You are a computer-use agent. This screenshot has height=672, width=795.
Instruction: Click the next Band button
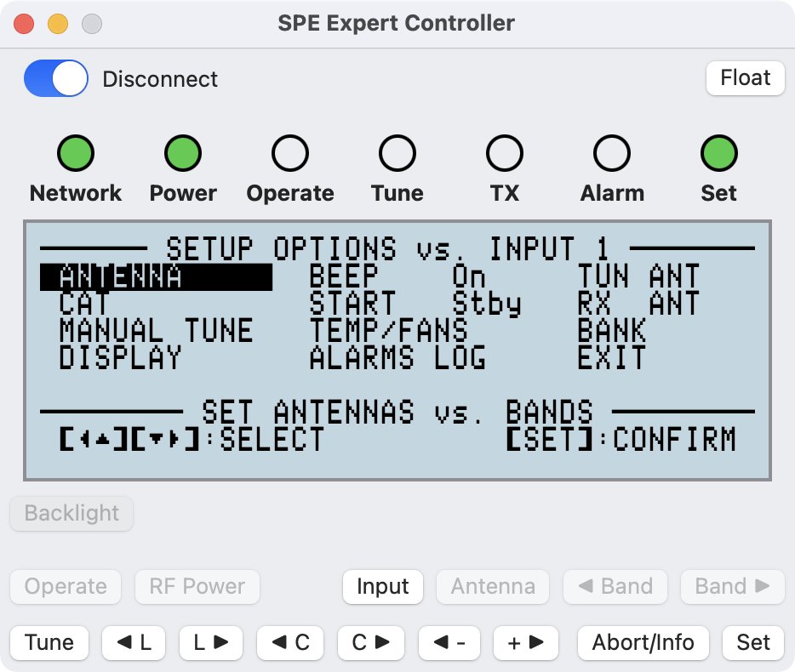click(733, 586)
